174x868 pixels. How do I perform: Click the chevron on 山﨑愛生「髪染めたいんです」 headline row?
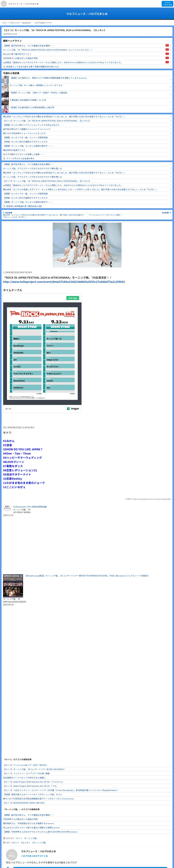point(171,62)
